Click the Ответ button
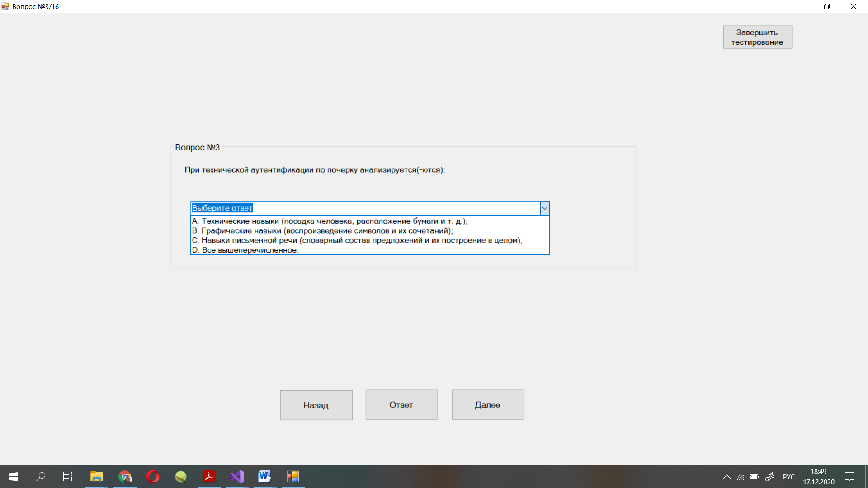The image size is (868, 488). (401, 405)
